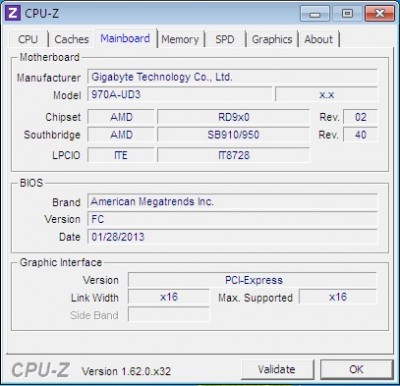Click the Version 1.62.0.x32 text
This screenshot has width=400, height=386.
point(126,371)
